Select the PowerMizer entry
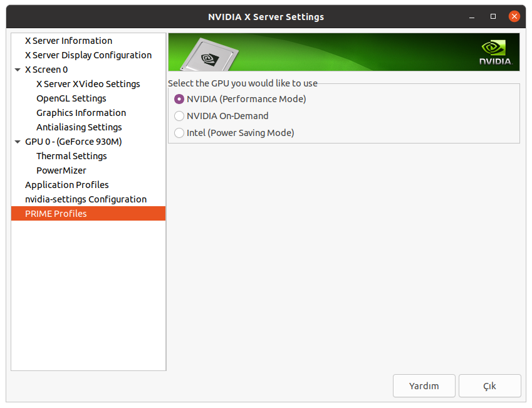This screenshot has height=408, width=532. (x=61, y=170)
